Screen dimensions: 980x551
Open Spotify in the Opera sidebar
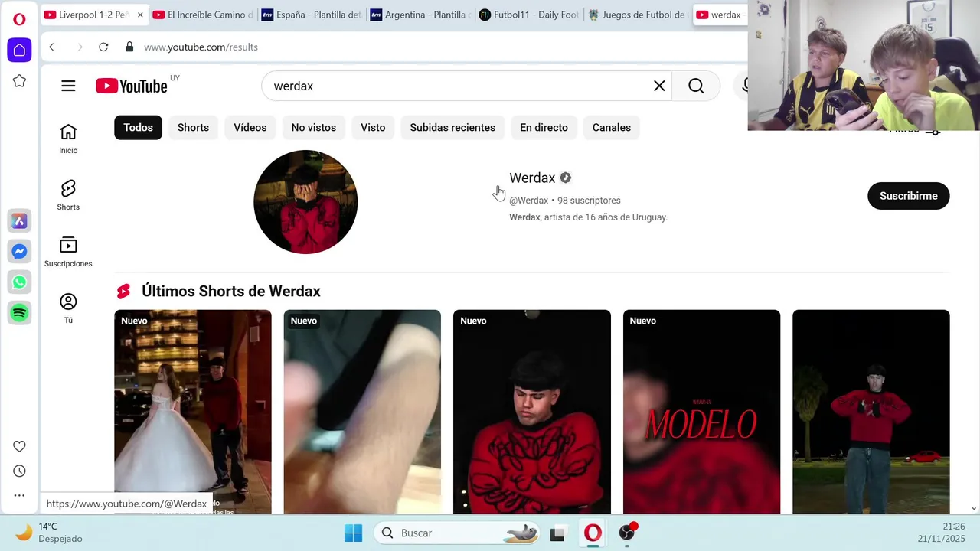click(19, 313)
